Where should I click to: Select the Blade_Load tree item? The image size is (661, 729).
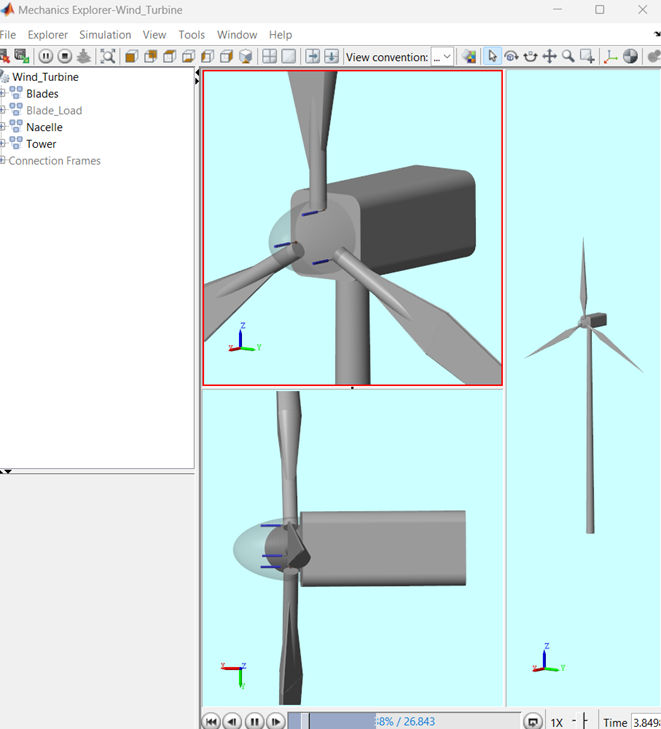(x=54, y=110)
